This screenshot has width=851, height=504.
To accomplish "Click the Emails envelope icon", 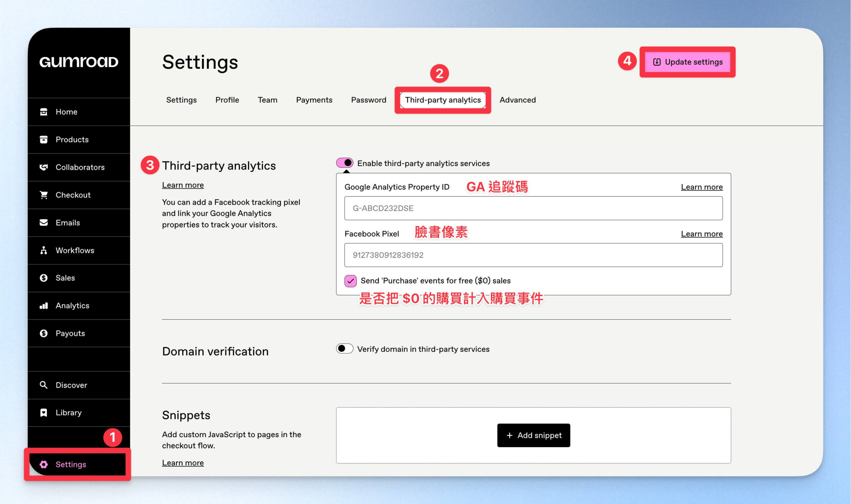I will tap(44, 223).
